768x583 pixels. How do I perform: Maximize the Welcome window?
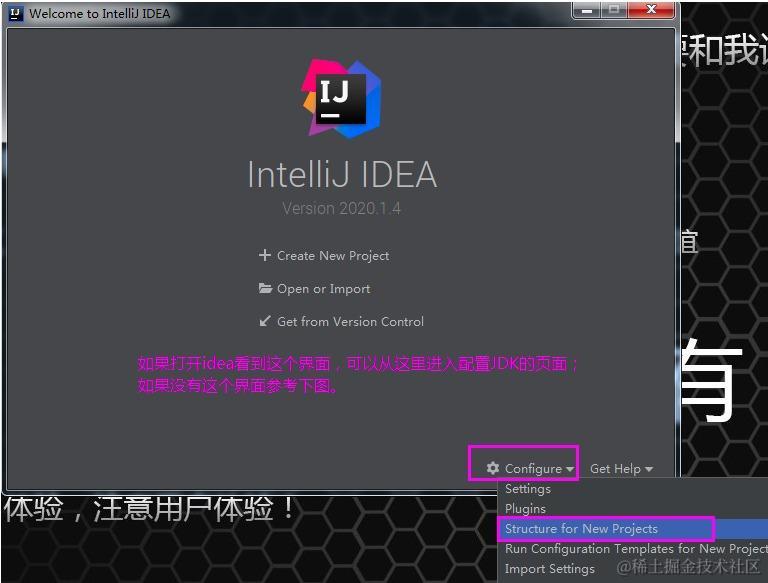(613, 10)
